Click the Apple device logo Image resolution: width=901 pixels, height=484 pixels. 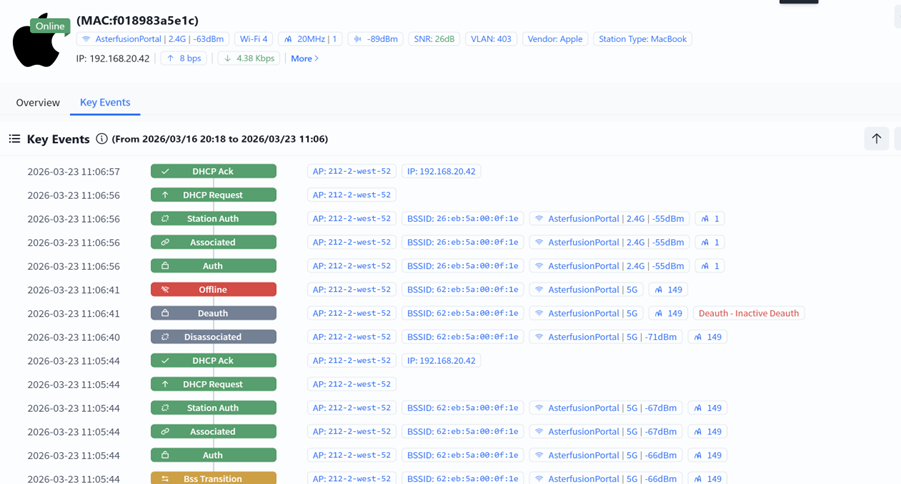[37, 43]
